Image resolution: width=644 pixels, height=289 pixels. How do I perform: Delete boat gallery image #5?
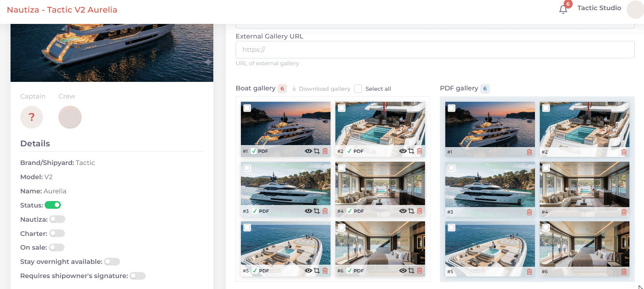(325, 270)
